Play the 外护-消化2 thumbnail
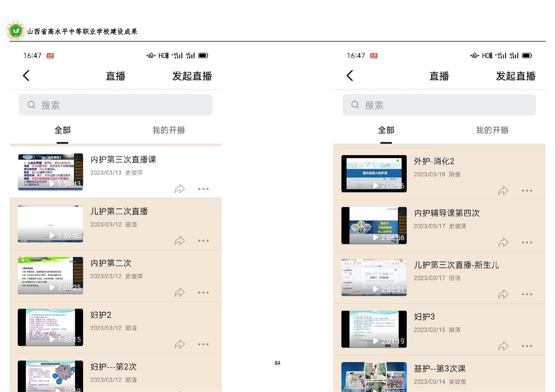Image resolution: width=555 pixels, height=392 pixels. pyautogui.click(x=374, y=174)
